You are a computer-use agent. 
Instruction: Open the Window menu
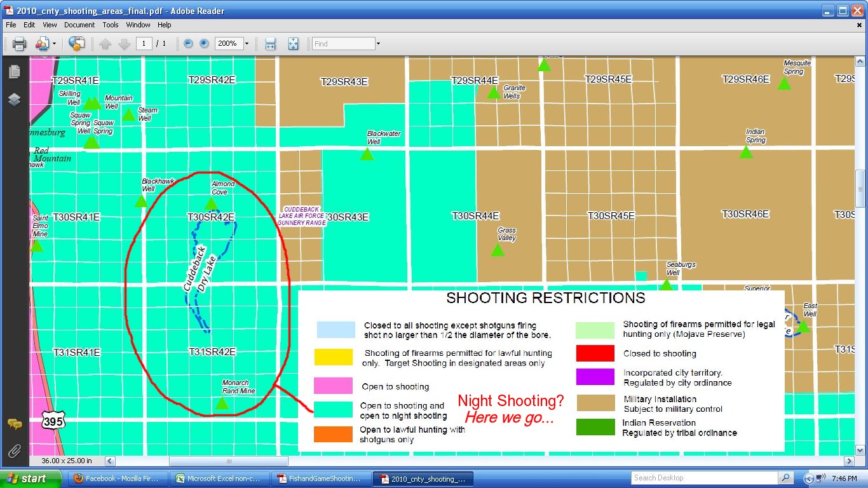(x=138, y=25)
